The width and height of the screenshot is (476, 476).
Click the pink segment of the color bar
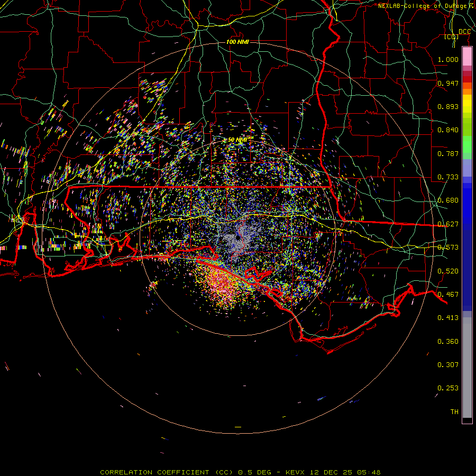(x=467, y=57)
